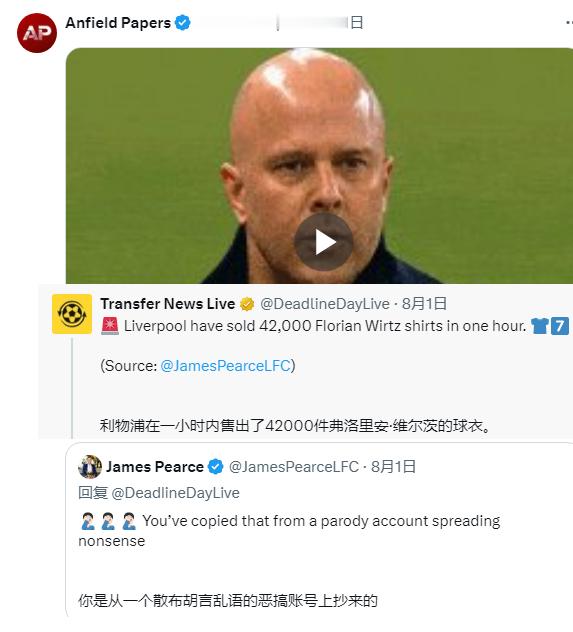
Task: Click the facepalm emojis in James Pearce's reply
Action: tap(108, 521)
